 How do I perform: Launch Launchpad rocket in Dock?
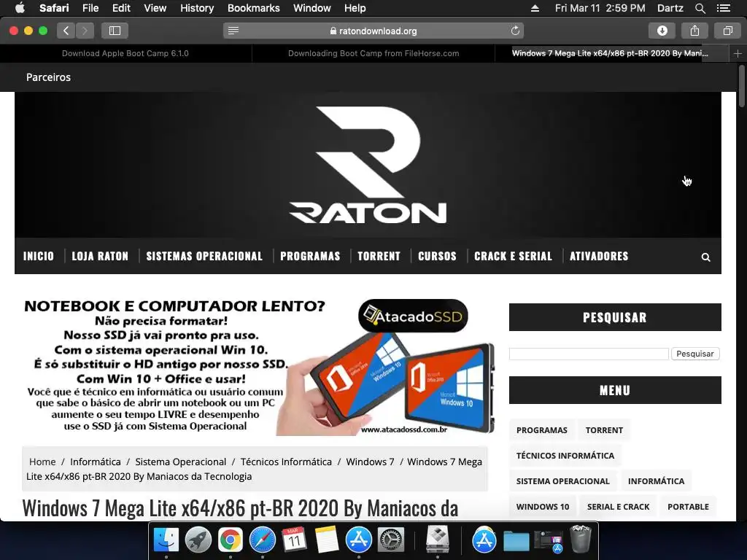point(198,540)
